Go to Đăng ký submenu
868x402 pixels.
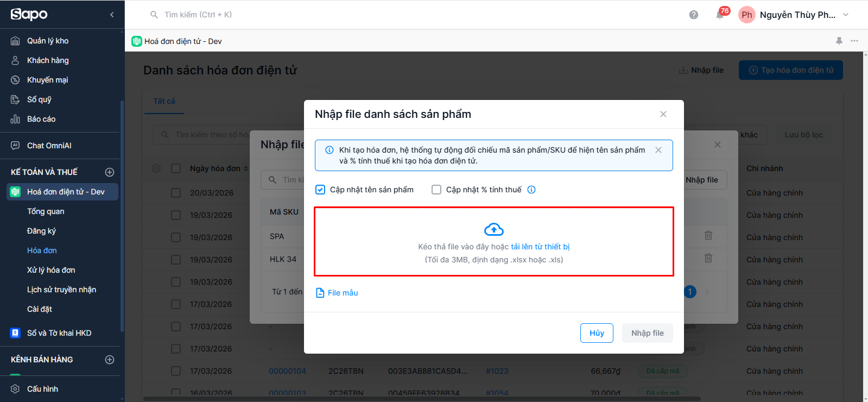click(41, 231)
